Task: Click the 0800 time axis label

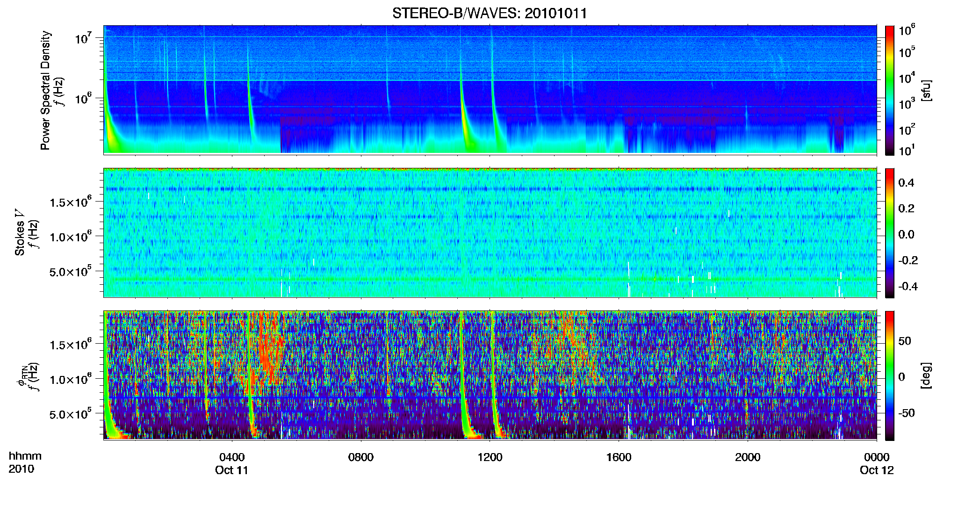Action: tap(361, 457)
